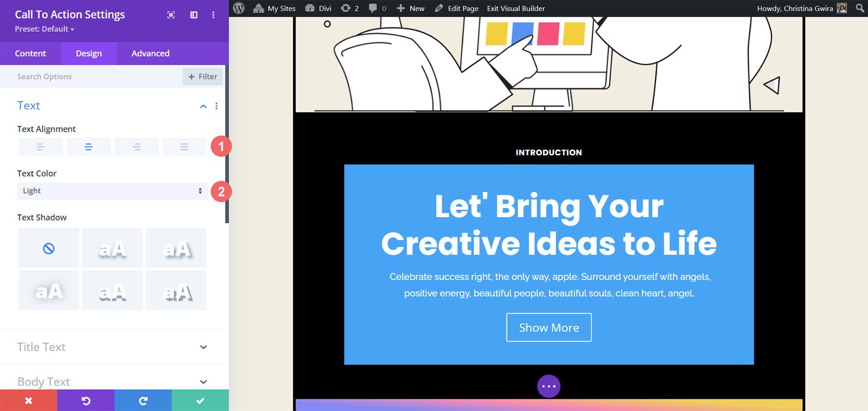Click the Search Options input field
This screenshot has height=411, width=868.
point(96,77)
